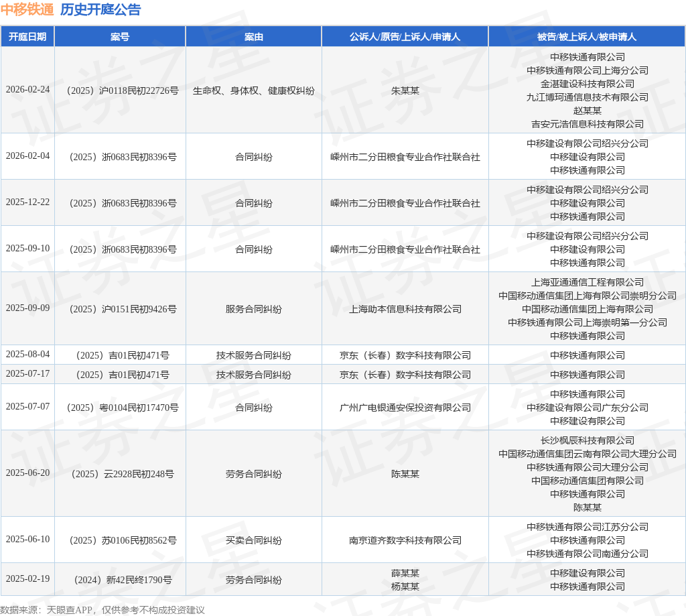Click the date 2025-02-19

pos(27,578)
